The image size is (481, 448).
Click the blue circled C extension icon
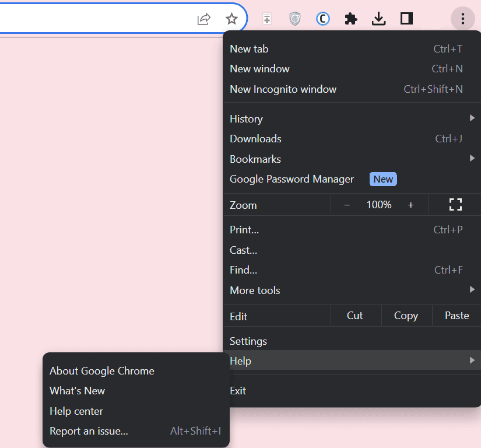(323, 19)
